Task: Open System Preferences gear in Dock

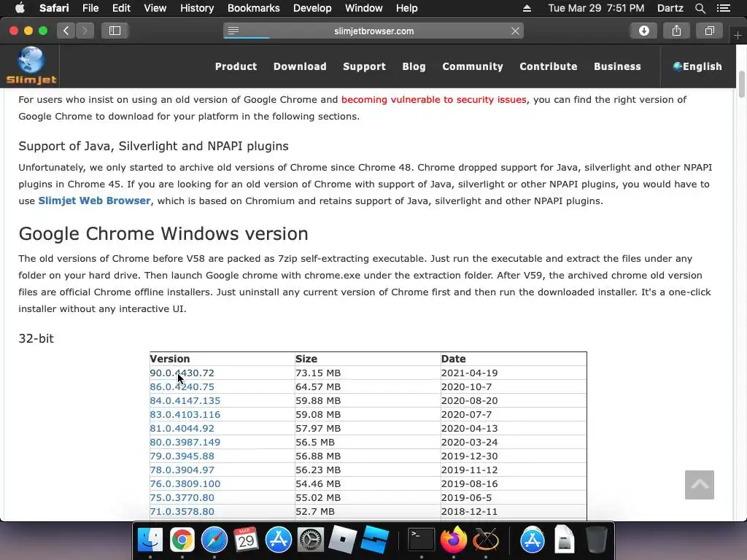Action: [x=311, y=540]
